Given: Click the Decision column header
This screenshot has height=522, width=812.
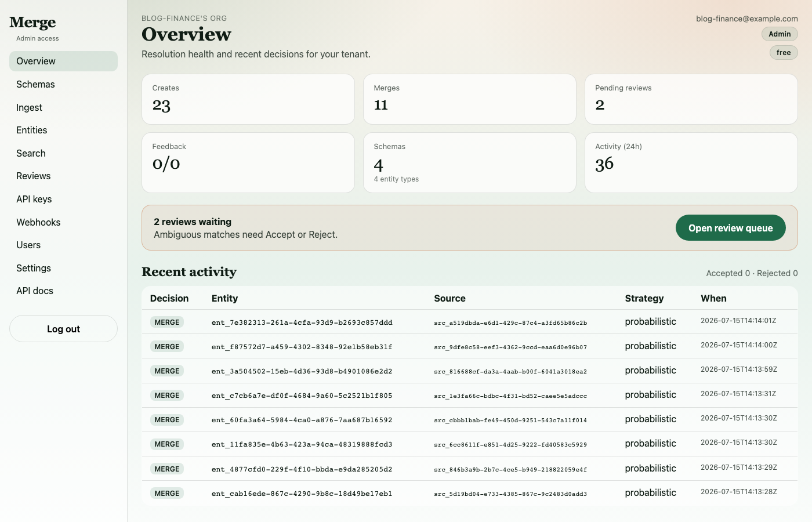Looking at the screenshot, I should [x=169, y=298].
